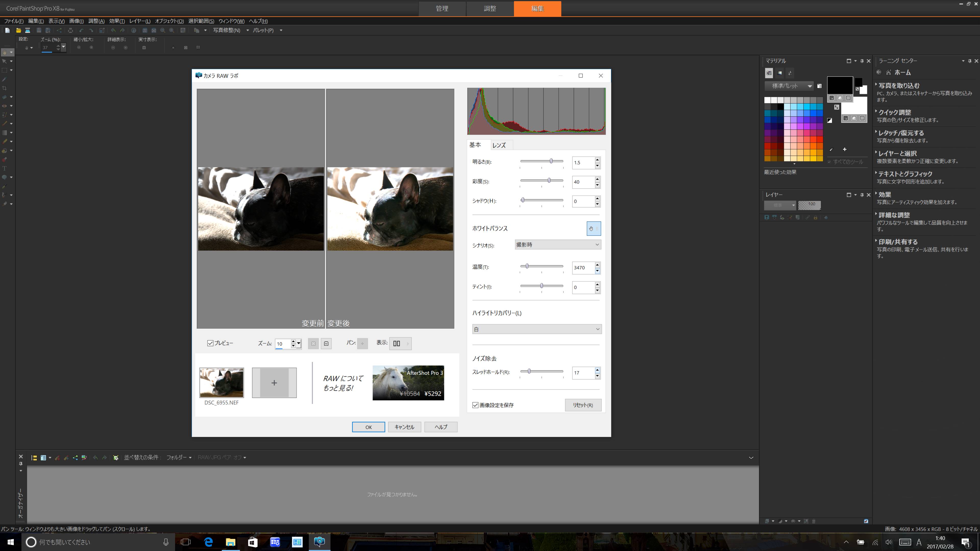Click the fit-to-window zoom icon
980x551 pixels.
click(313, 343)
